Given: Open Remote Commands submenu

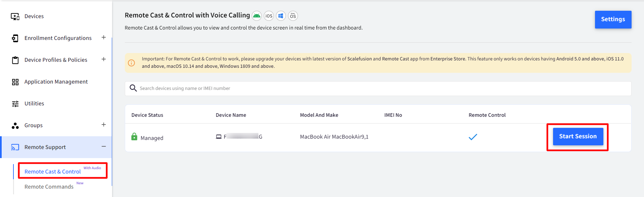Looking at the screenshot, I should (x=49, y=187).
